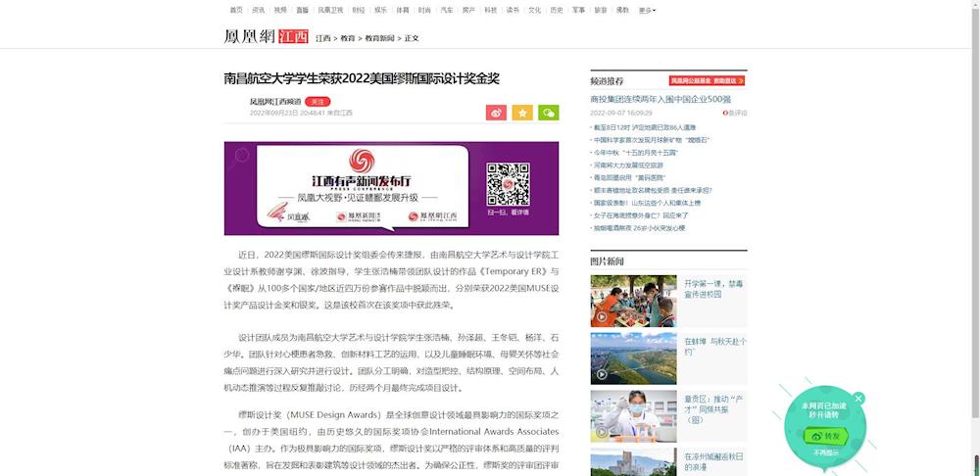Play the 开学第一课 video thumbnail
980x476 pixels.
633,301
